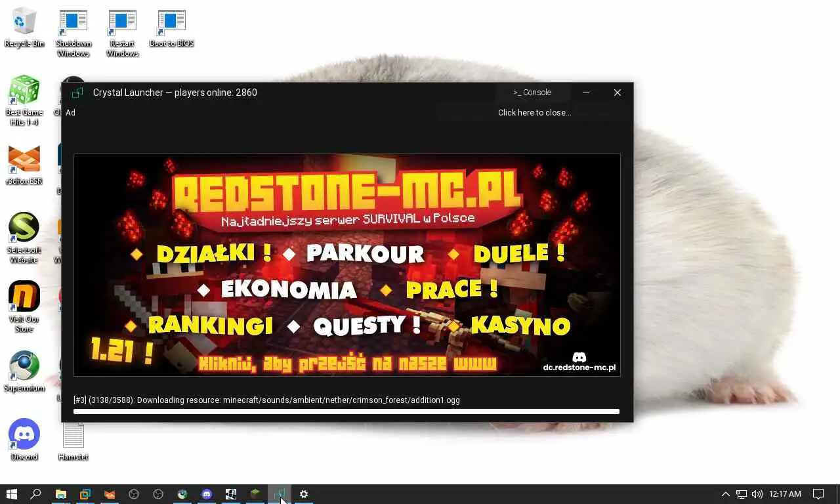
Task: Open network status in system tray
Action: 742,494
